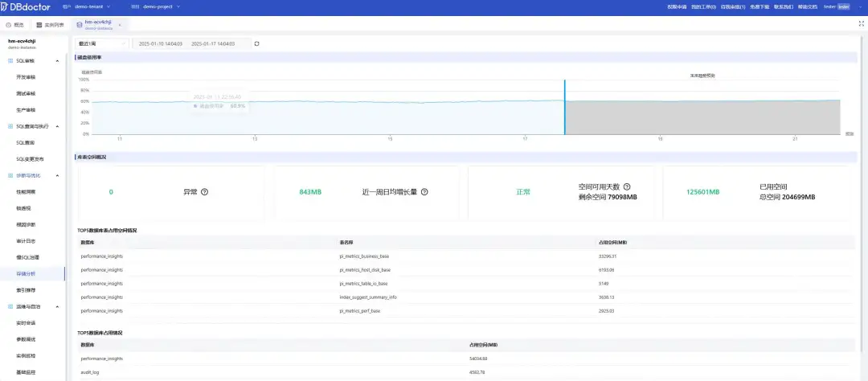The image size is (868, 381).
Task: Open 实例巡检 in sidebar
Action: pyautogui.click(x=26, y=355)
